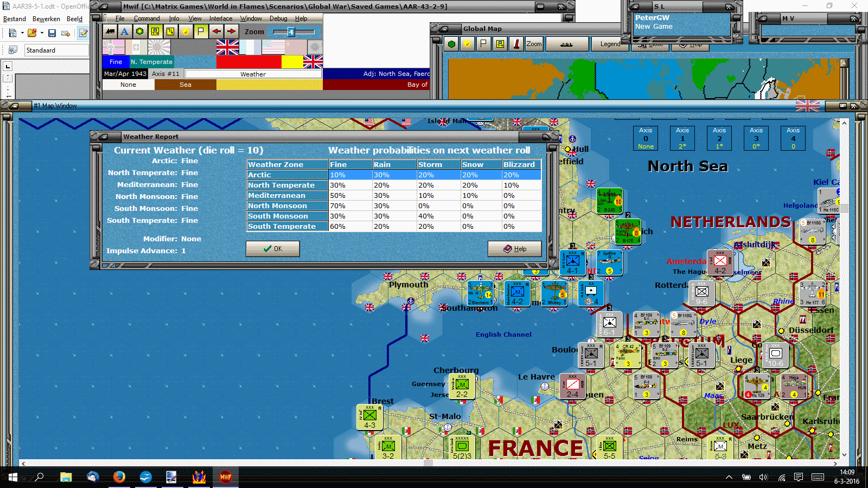The width and height of the screenshot is (868, 488).
Task: Open the MWiF Help menu
Action: 301,18
